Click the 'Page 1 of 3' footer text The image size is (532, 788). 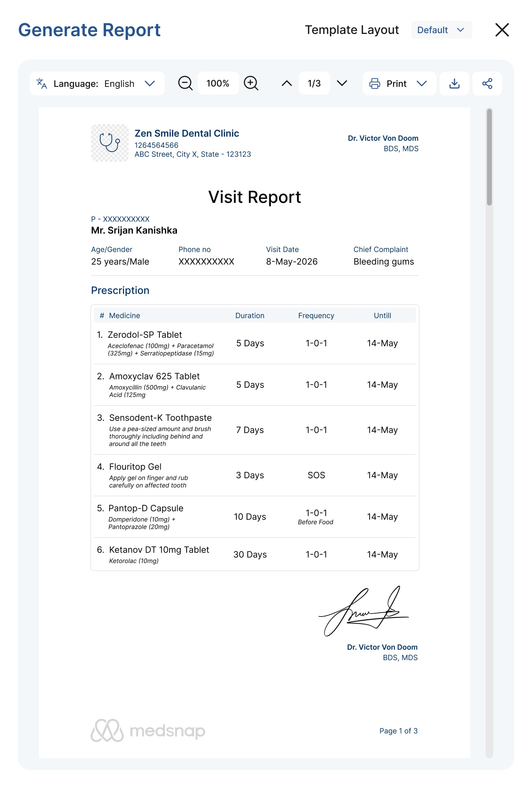pos(399,731)
